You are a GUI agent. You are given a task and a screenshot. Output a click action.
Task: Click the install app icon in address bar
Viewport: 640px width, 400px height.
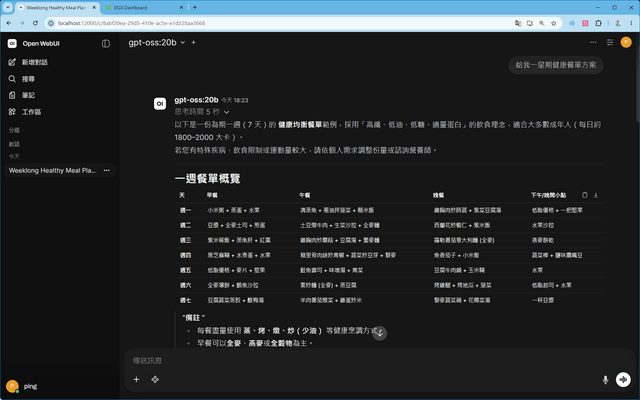[x=530, y=23]
